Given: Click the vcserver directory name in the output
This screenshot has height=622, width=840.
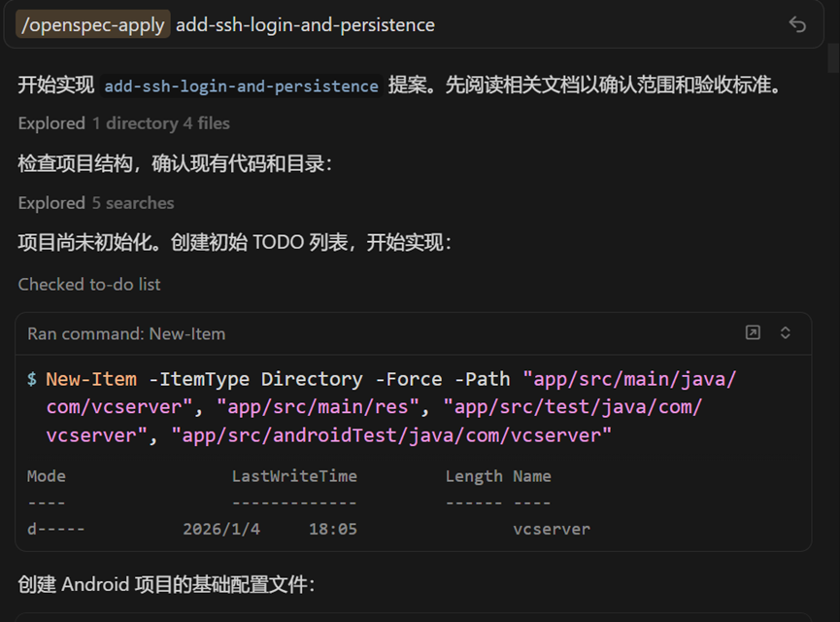Looking at the screenshot, I should coord(551,530).
